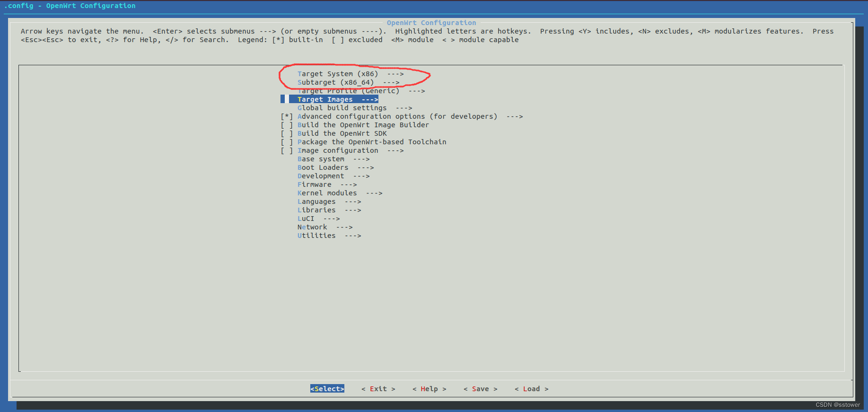Check Package the OpenWrt-based Toolchain box

[287, 142]
